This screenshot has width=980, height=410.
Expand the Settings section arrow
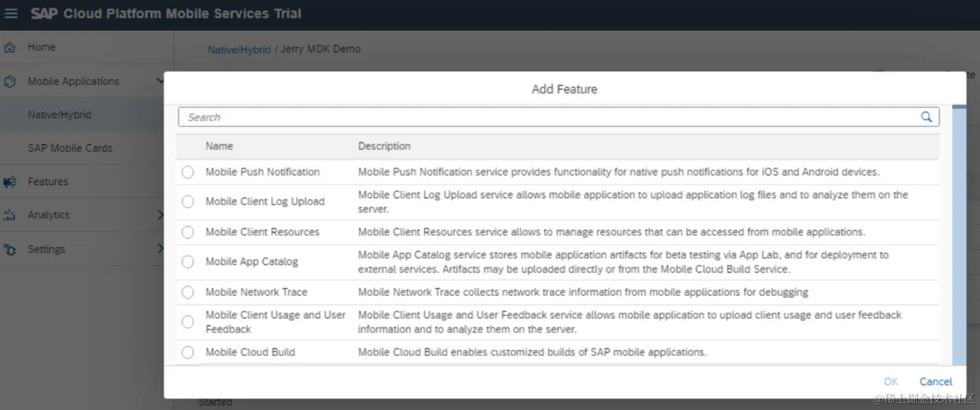coord(160,249)
